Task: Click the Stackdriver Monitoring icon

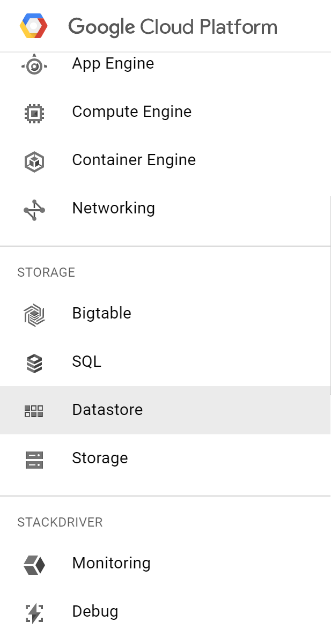Action: (34, 565)
